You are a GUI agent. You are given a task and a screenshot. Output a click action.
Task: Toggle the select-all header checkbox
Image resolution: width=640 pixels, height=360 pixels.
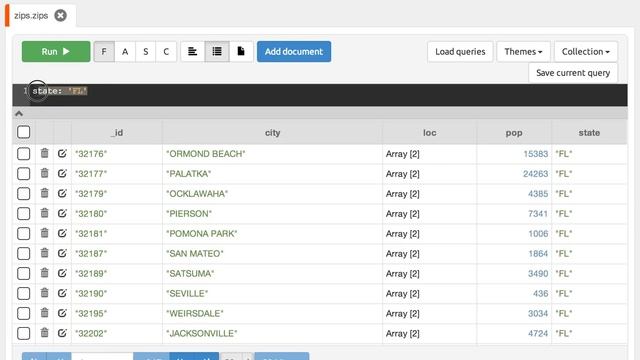tap(24, 132)
